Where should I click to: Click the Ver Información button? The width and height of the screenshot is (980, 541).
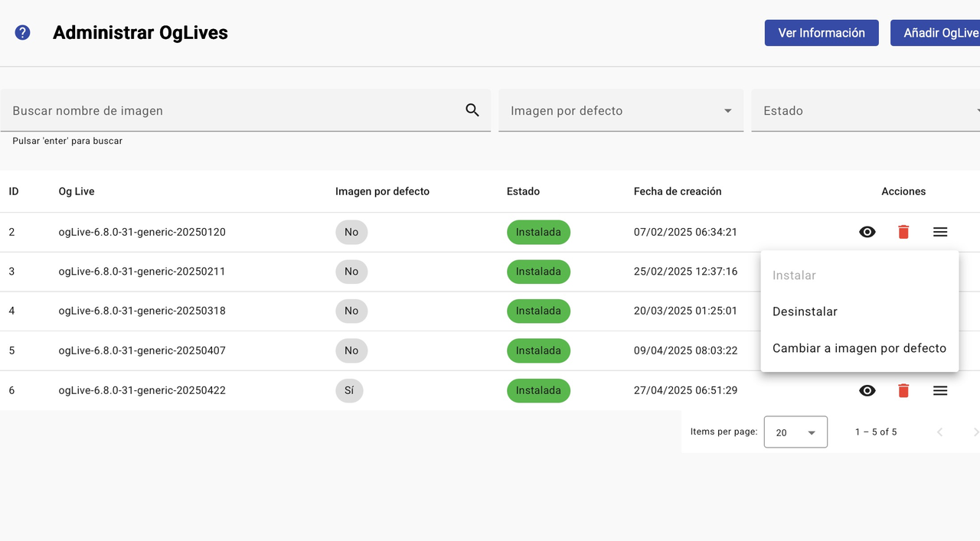[x=822, y=33]
